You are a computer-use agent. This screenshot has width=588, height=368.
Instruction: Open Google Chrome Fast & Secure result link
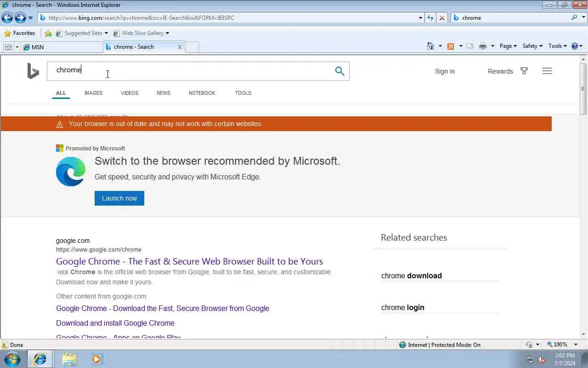pos(189,261)
